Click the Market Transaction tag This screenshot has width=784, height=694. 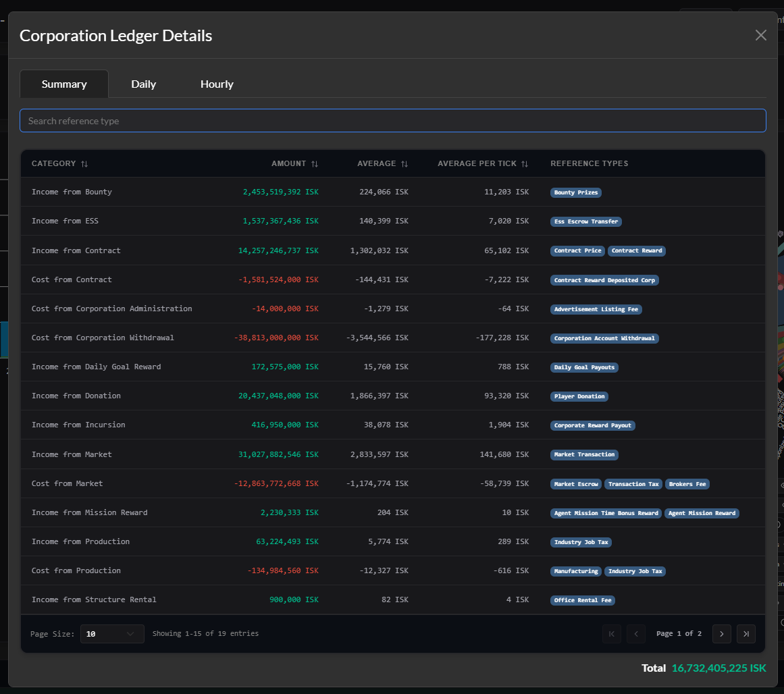584,454
